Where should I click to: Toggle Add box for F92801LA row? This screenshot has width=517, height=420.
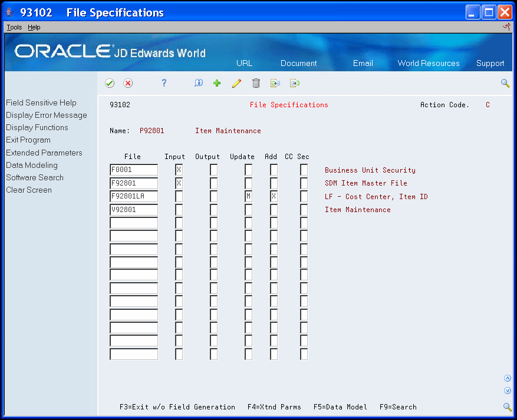274,196
